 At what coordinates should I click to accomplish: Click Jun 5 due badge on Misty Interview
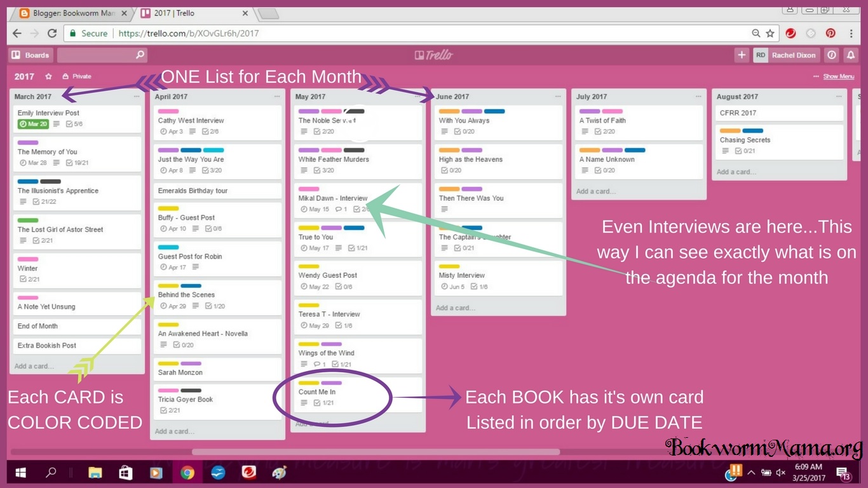pos(454,287)
